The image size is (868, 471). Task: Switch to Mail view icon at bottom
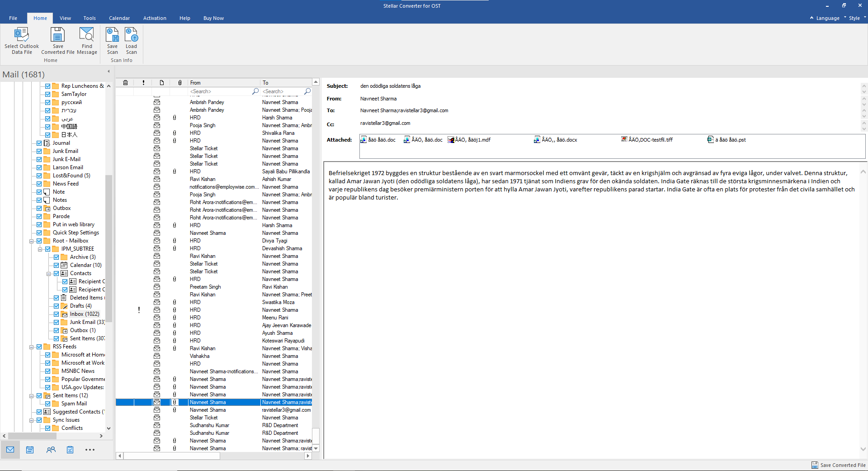pos(10,450)
